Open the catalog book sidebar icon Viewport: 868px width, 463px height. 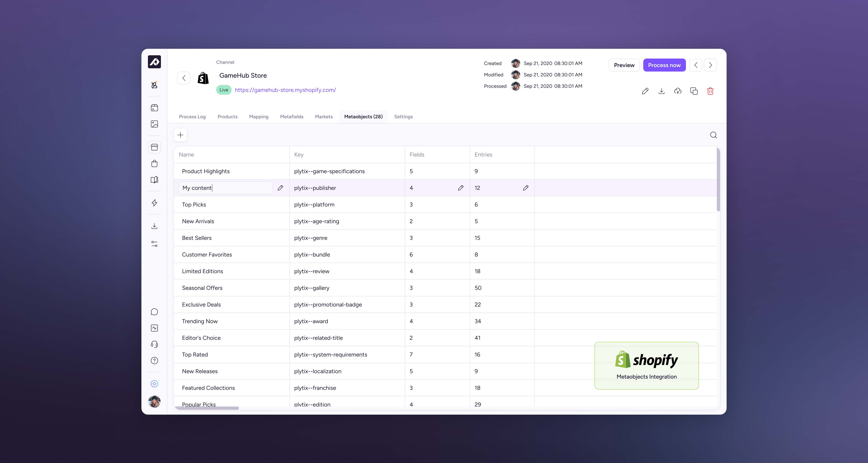click(x=154, y=180)
